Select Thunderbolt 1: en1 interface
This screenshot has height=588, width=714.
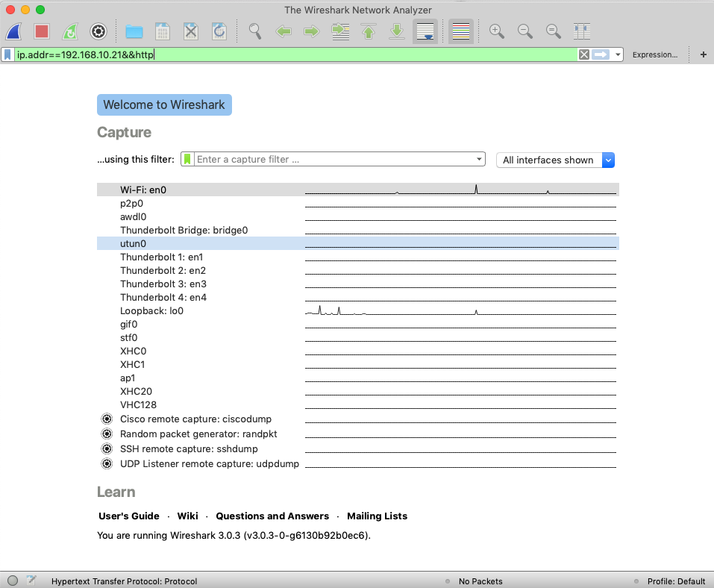tap(357, 257)
